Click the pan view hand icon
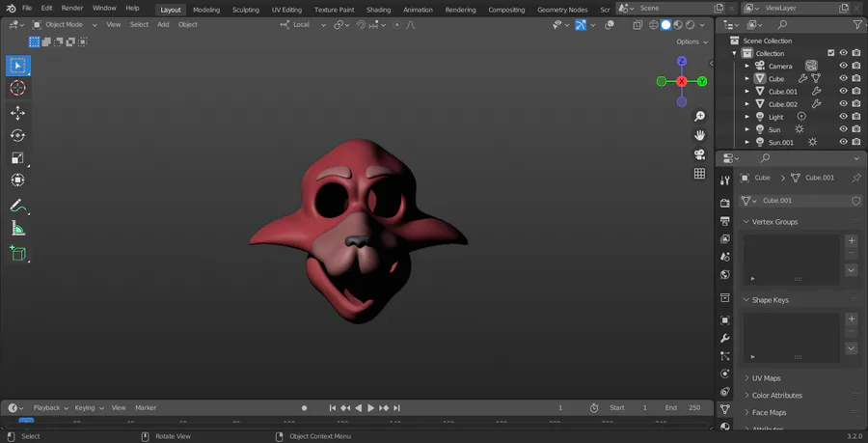868x443 pixels. point(699,135)
